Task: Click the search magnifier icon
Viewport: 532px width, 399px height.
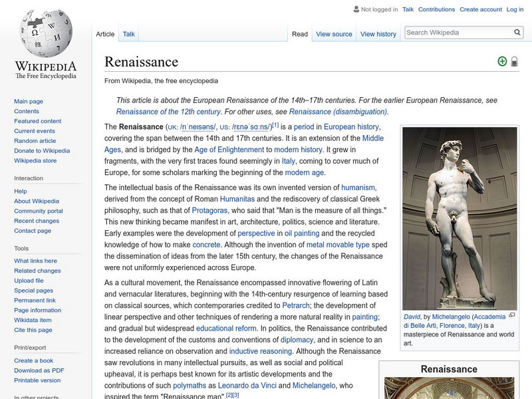Action: tap(517, 33)
